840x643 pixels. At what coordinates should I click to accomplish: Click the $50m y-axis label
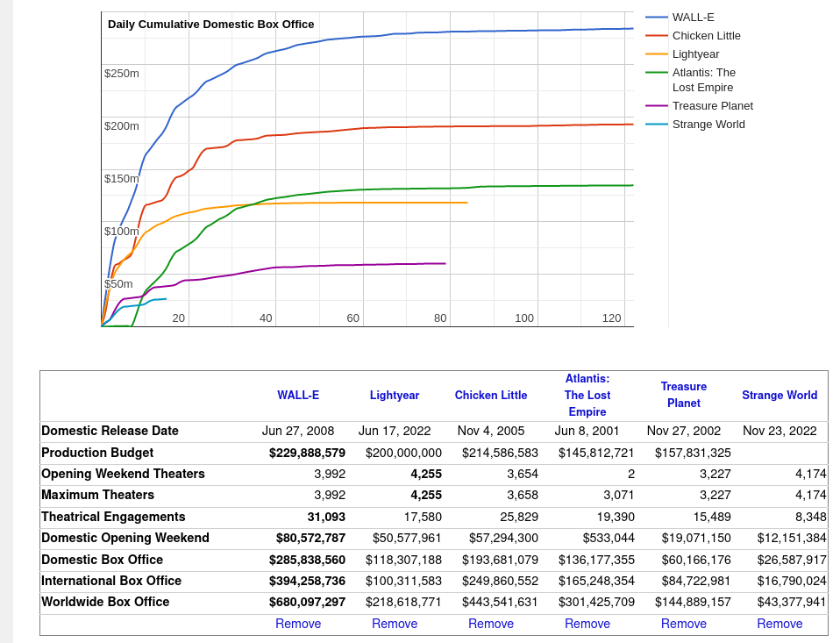point(118,284)
